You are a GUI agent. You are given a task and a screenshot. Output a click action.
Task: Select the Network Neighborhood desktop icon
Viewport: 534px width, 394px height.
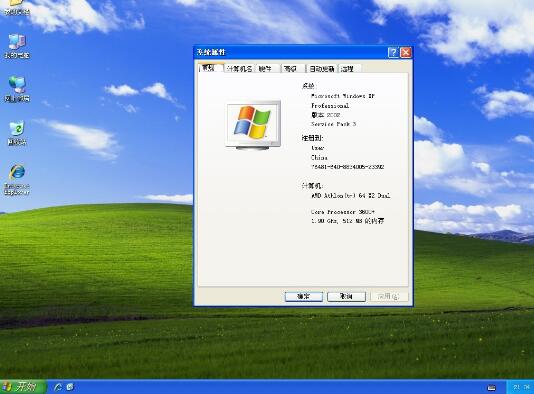(17, 89)
